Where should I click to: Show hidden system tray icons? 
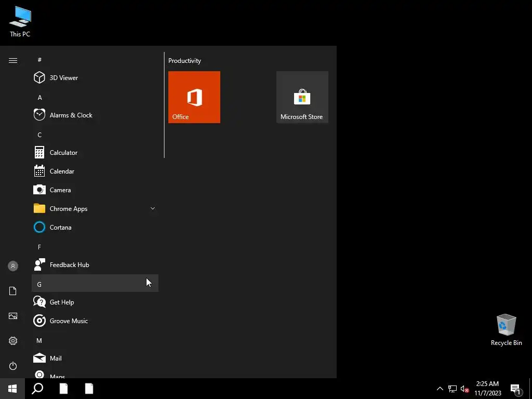(440, 389)
